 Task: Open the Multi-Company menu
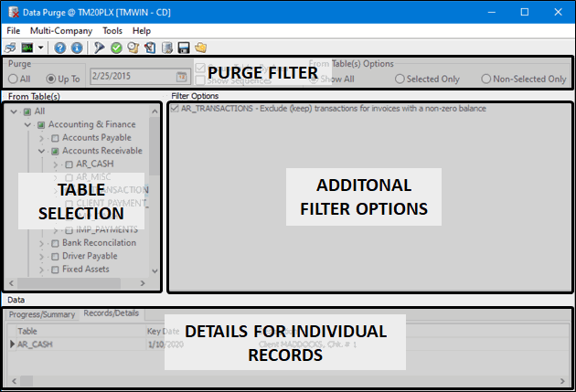pyautogui.click(x=61, y=31)
